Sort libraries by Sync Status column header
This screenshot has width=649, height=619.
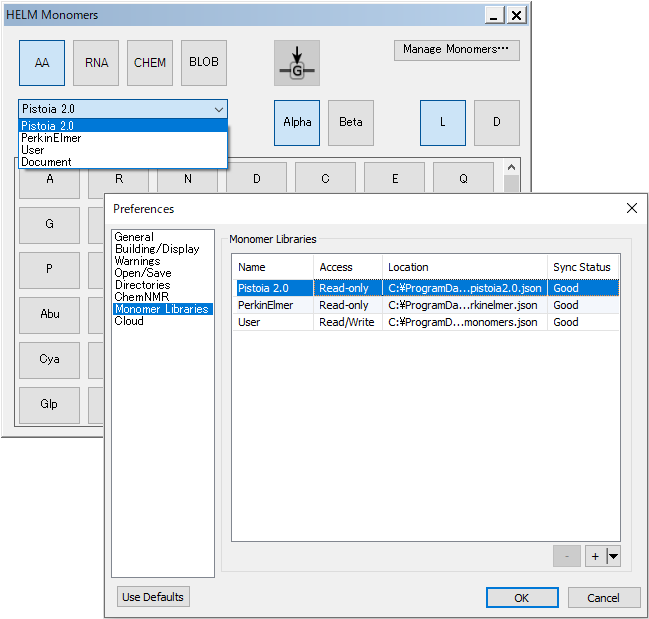(x=582, y=267)
